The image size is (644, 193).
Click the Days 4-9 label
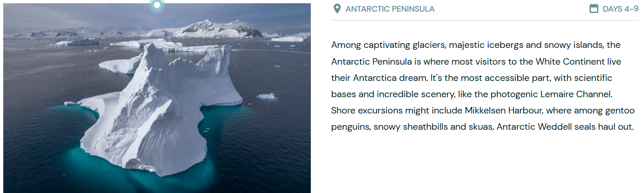pyautogui.click(x=620, y=9)
